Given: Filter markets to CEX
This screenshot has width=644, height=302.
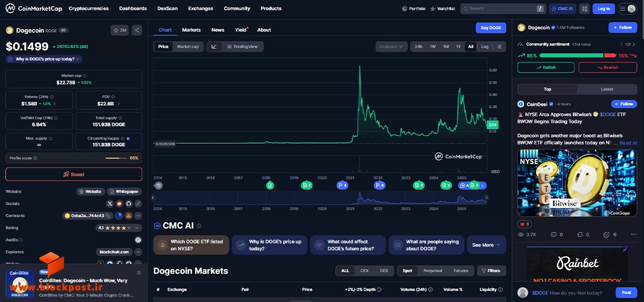Looking at the screenshot, I should click(x=364, y=271).
